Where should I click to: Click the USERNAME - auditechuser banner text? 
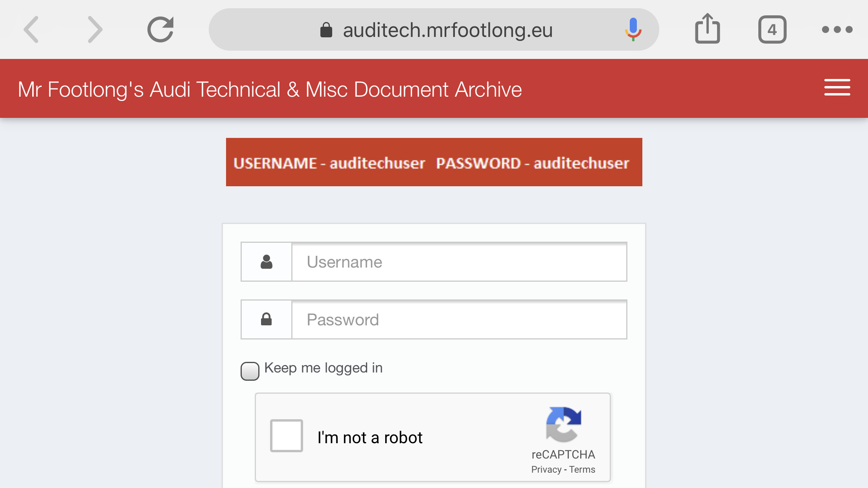click(x=329, y=163)
